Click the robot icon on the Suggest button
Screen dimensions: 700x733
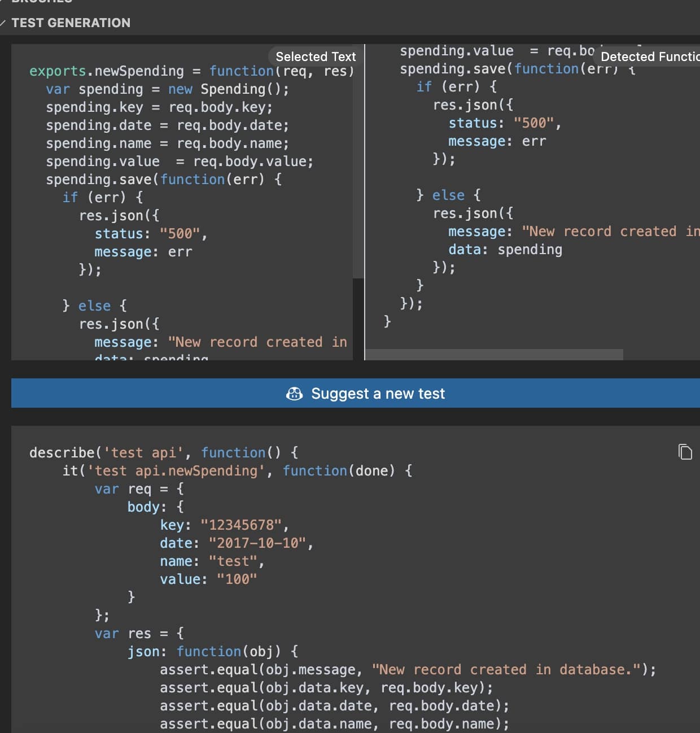(294, 394)
